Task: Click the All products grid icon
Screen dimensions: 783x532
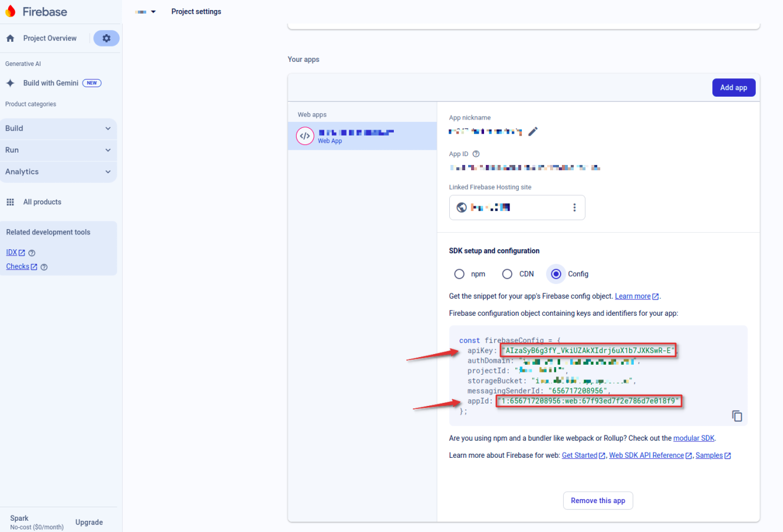Action: coord(10,202)
